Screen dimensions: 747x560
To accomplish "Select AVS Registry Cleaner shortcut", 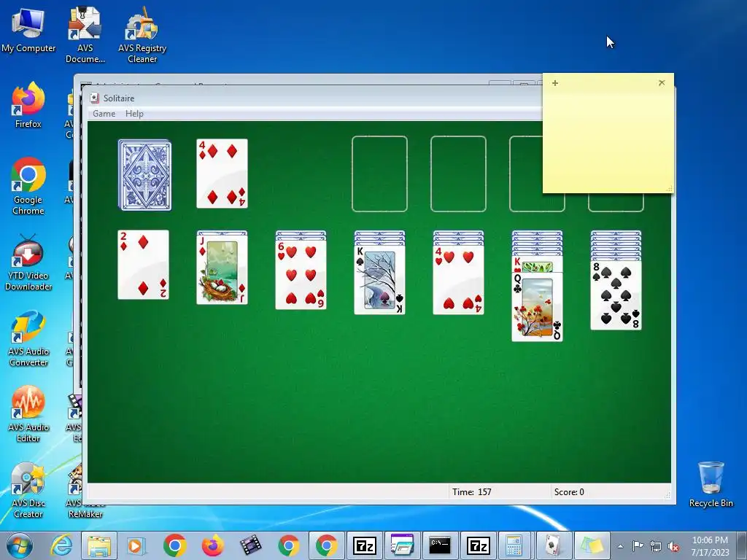I will [142, 35].
